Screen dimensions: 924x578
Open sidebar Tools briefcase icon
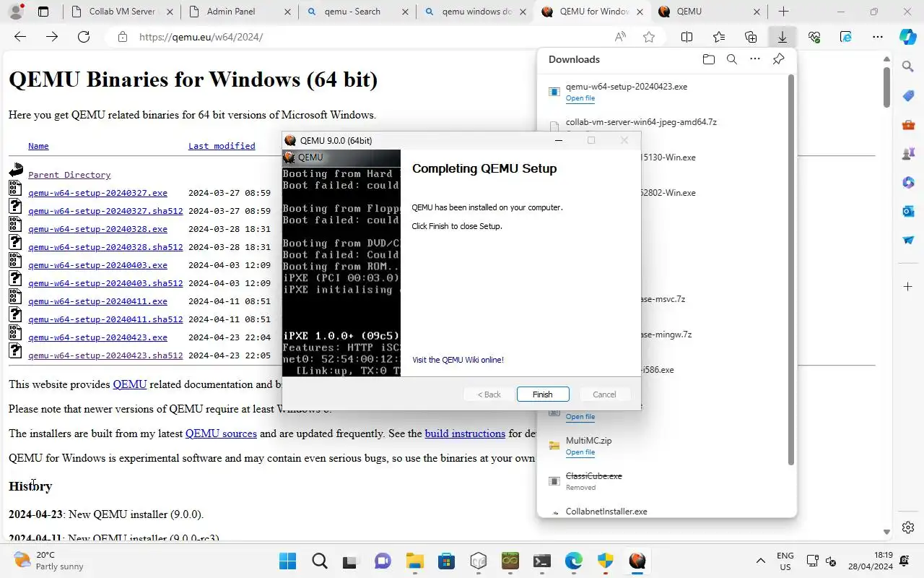(x=908, y=125)
